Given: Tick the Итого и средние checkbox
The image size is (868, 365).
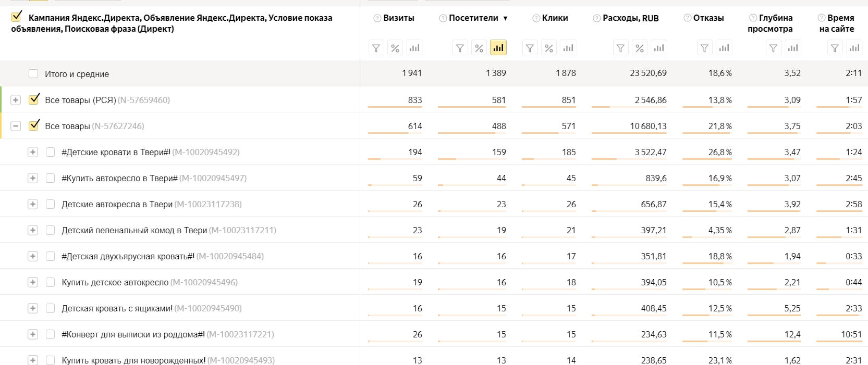Looking at the screenshot, I should point(33,74).
